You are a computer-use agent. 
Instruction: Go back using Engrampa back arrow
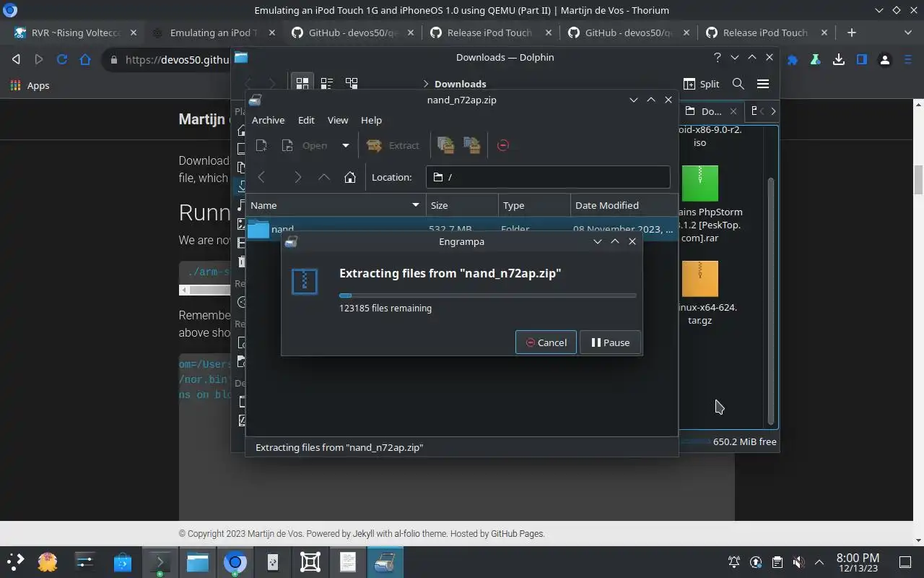click(262, 177)
